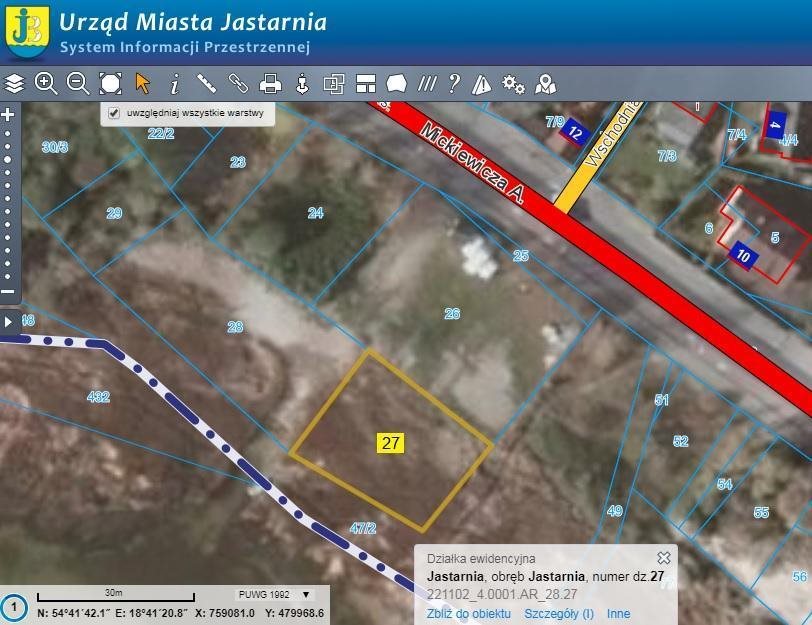Click parcel label 52 on map
The height and width of the screenshot is (625, 812).
point(680,441)
